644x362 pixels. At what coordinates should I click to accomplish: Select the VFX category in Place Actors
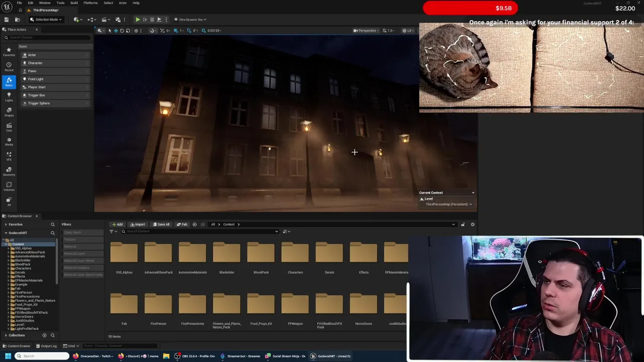coord(9,156)
